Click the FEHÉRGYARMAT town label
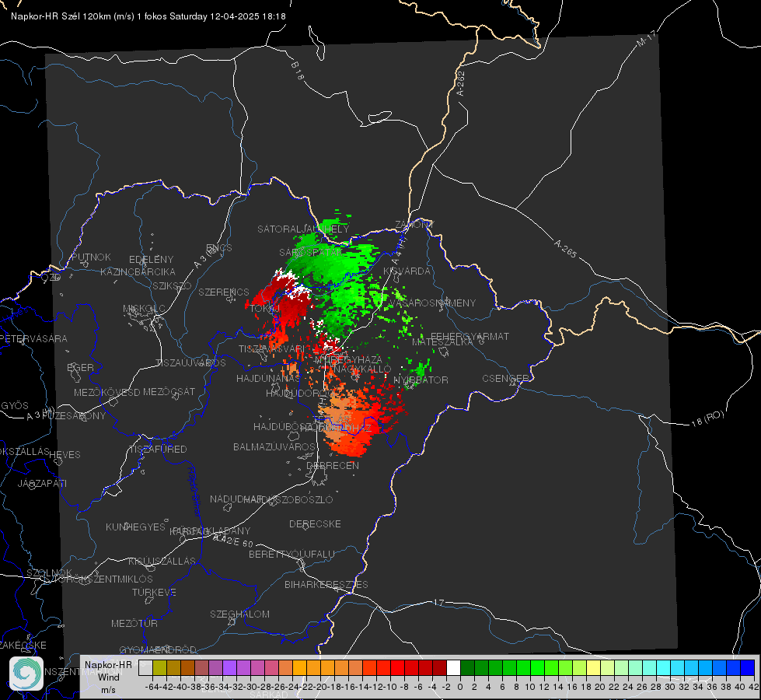 point(470,336)
